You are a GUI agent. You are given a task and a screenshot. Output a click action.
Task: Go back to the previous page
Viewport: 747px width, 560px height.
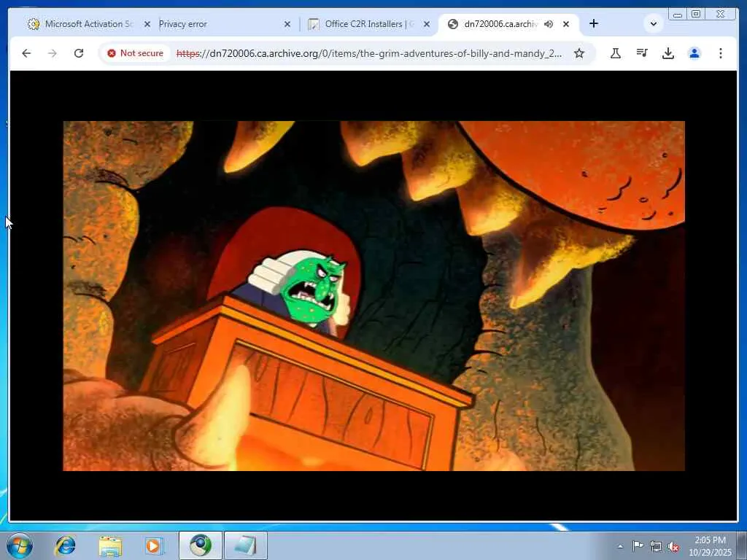[26, 53]
